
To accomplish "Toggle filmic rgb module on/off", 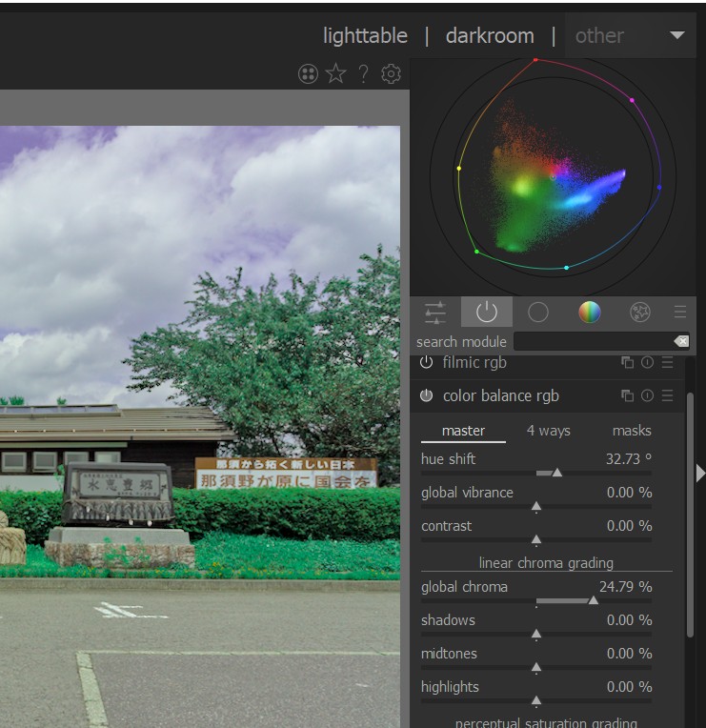I will point(426,362).
